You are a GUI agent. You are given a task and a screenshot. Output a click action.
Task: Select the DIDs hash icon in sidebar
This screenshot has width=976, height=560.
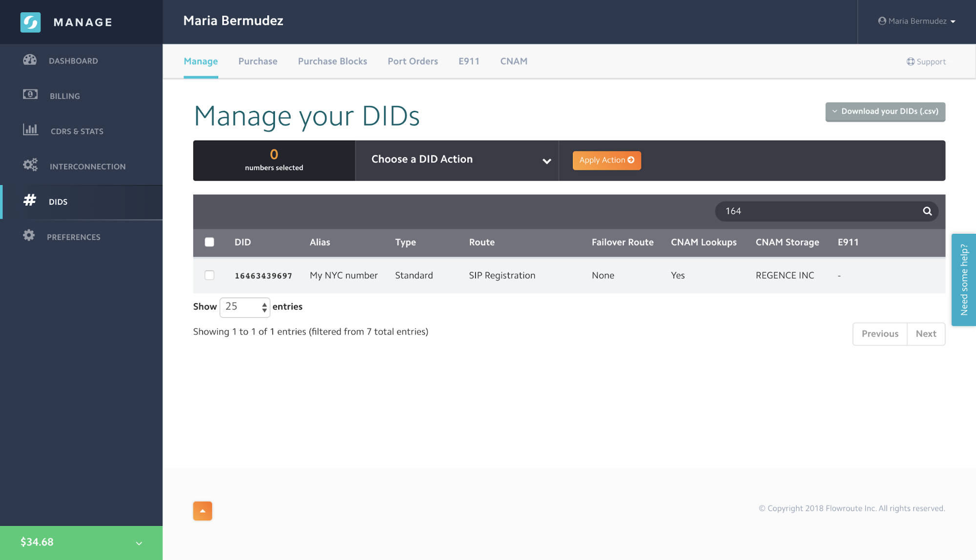click(x=30, y=201)
